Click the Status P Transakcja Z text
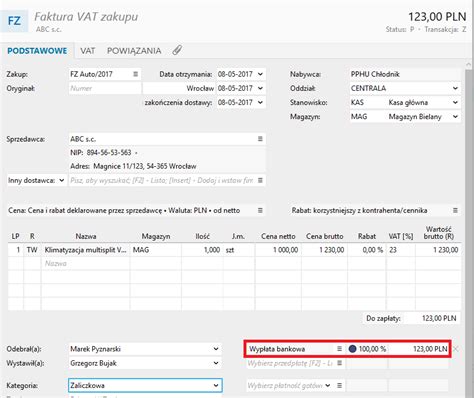This screenshot has height=398, width=474. click(x=426, y=29)
